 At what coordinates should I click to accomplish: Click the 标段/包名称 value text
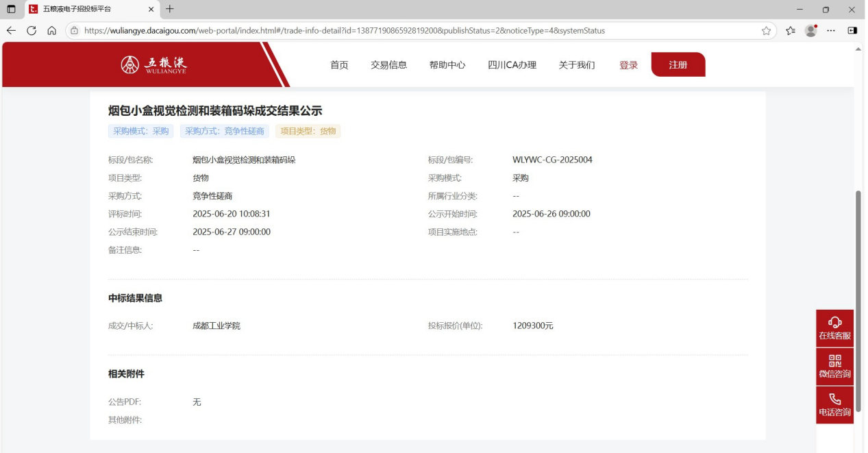(x=244, y=160)
